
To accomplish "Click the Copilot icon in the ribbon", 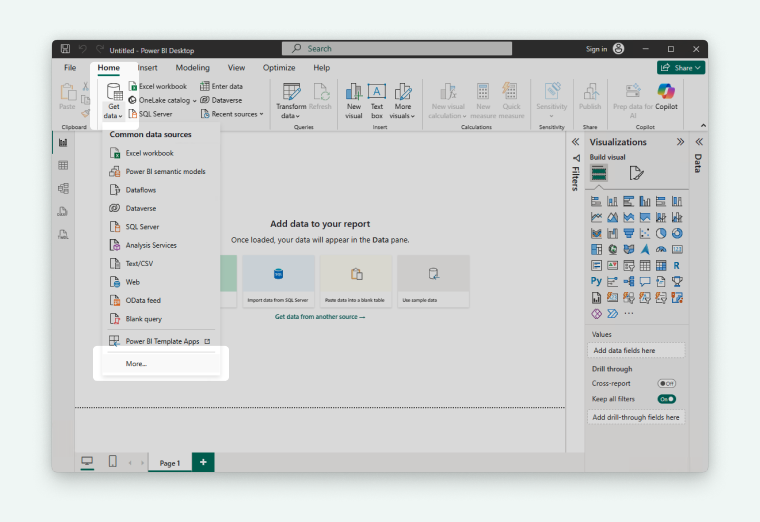I will (x=666, y=95).
